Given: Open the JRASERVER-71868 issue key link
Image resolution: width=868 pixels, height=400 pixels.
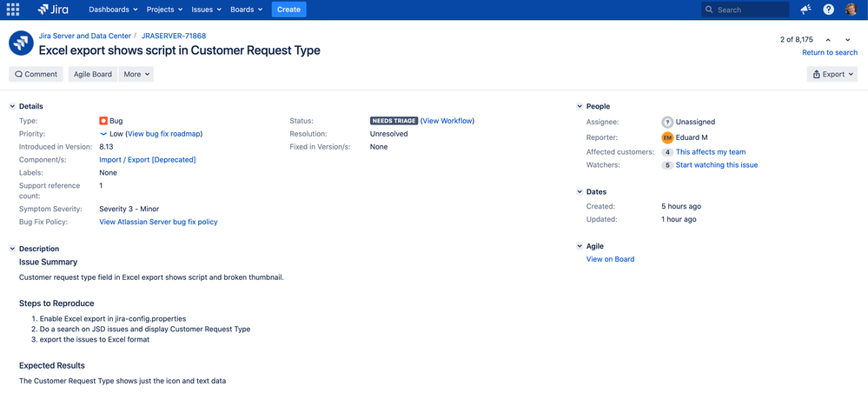Looking at the screenshot, I should coord(174,36).
